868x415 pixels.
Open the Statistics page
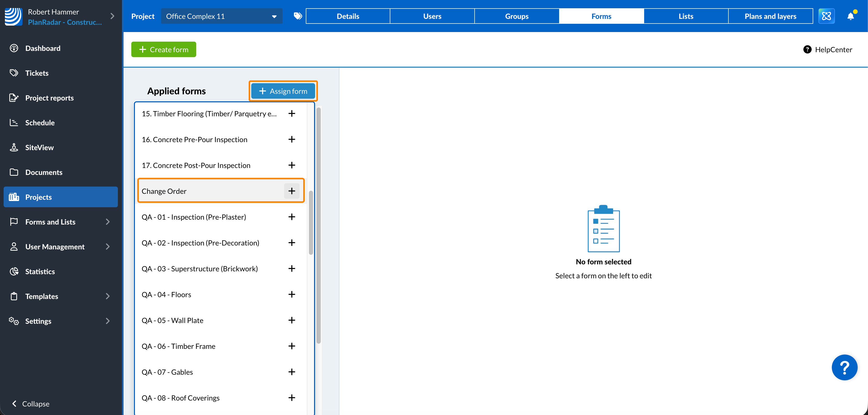40,272
